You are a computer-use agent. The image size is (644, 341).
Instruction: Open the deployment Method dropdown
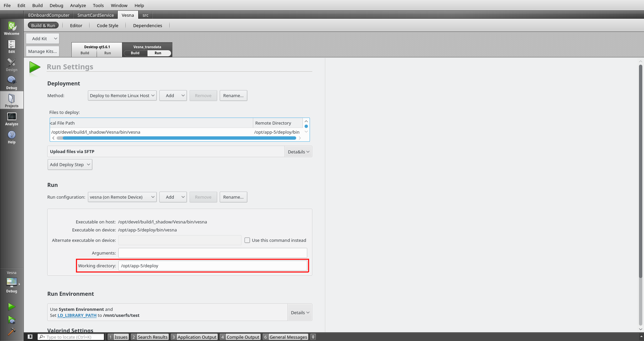point(122,95)
